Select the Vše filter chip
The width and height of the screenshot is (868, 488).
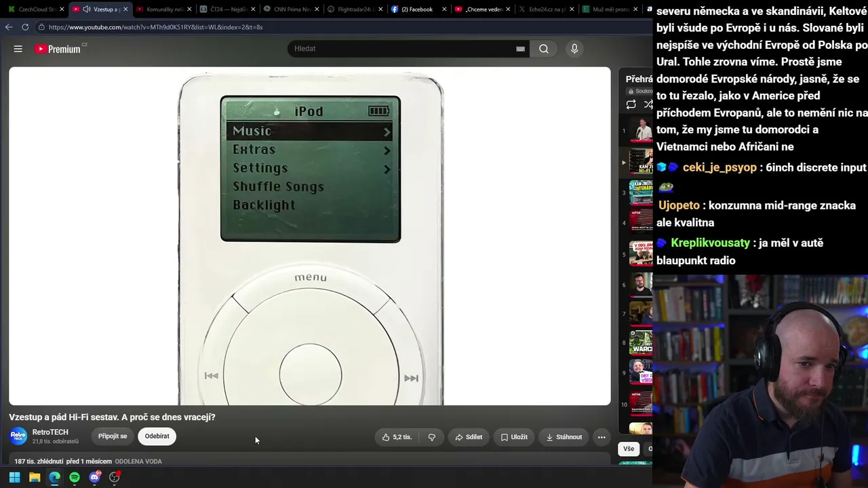tap(629, 449)
